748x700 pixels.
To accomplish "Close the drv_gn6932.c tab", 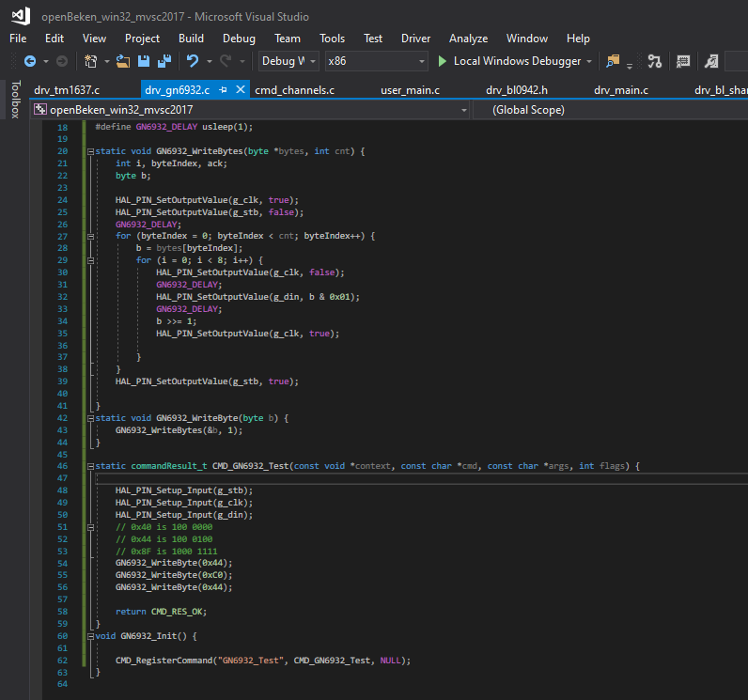I will pyautogui.click(x=241, y=89).
